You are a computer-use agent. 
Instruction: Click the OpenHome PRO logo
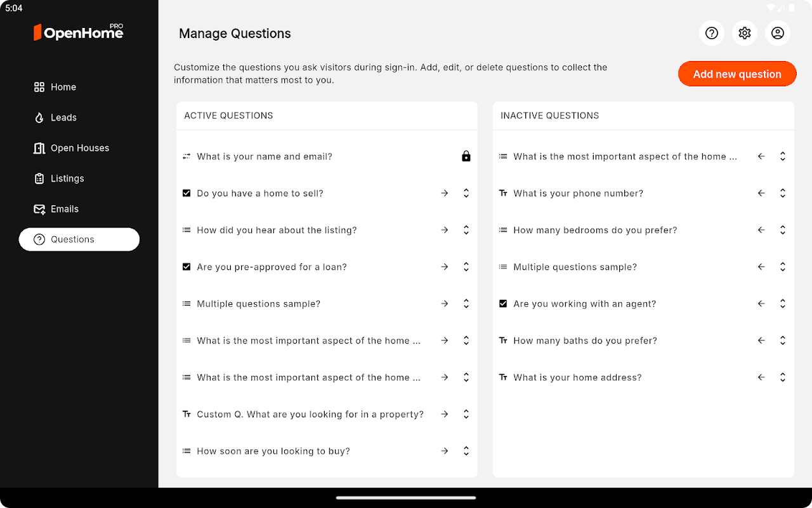coord(79,32)
